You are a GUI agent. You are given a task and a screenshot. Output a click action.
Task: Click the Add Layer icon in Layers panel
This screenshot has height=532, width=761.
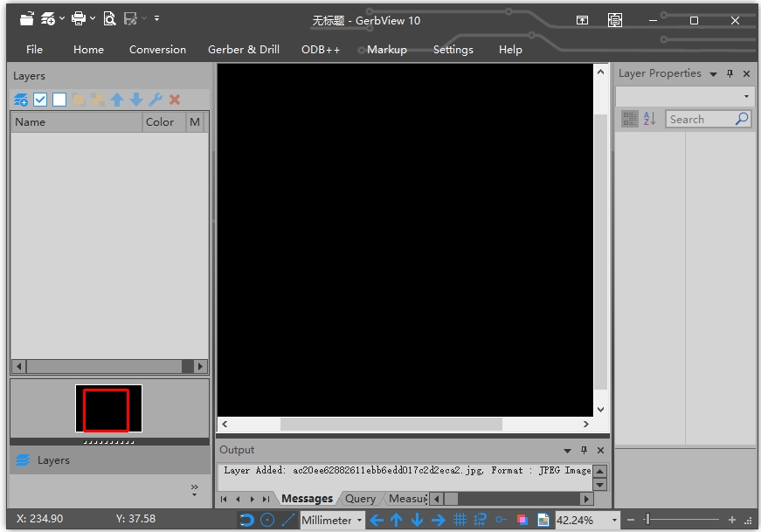[21, 100]
